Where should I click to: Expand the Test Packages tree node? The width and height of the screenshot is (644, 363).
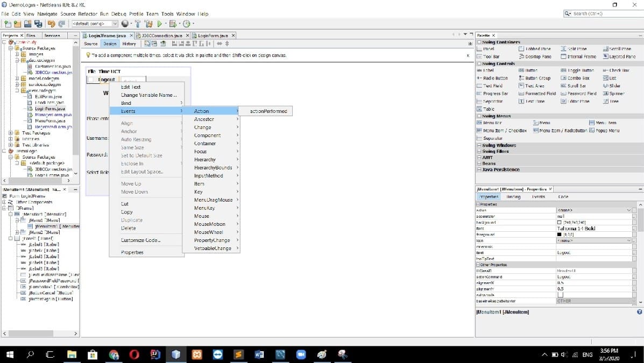(x=11, y=133)
